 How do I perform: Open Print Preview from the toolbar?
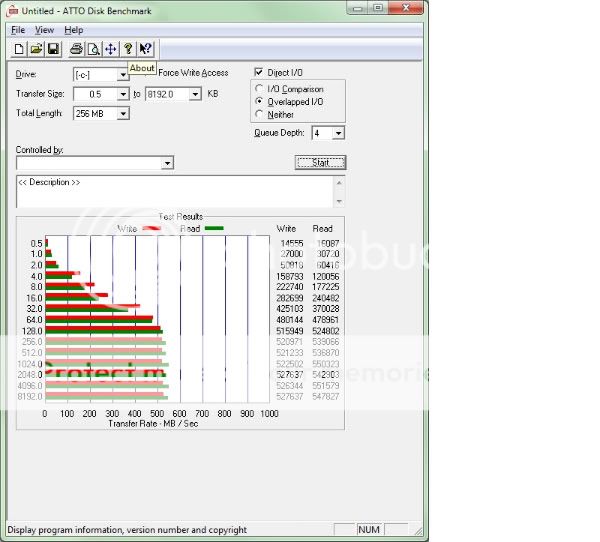click(94, 49)
